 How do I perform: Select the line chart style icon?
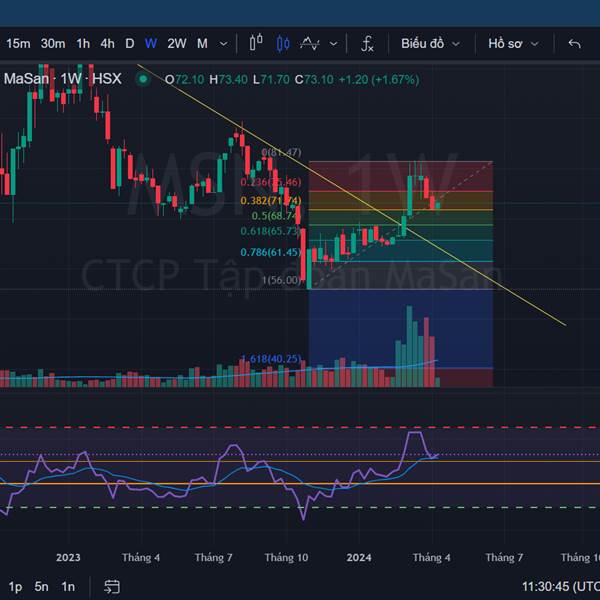coord(310,44)
